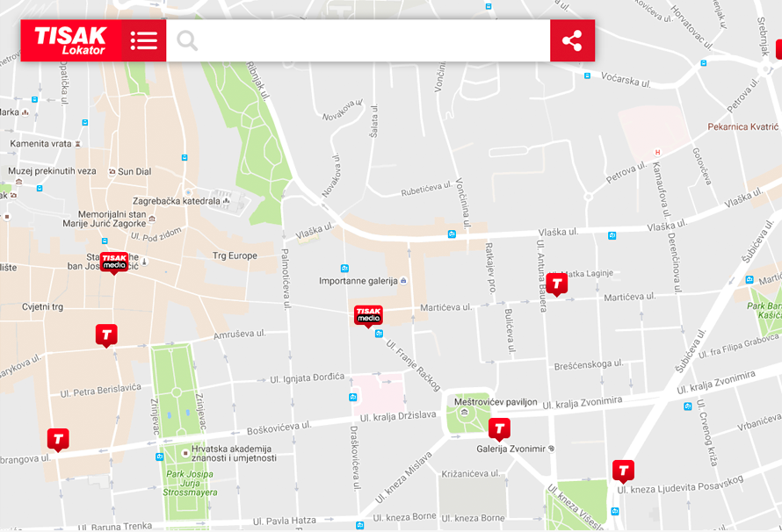Click the Muzej prekinutih veza label
Image resolution: width=782 pixels, height=532 pixels.
click(x=52, y=171)
